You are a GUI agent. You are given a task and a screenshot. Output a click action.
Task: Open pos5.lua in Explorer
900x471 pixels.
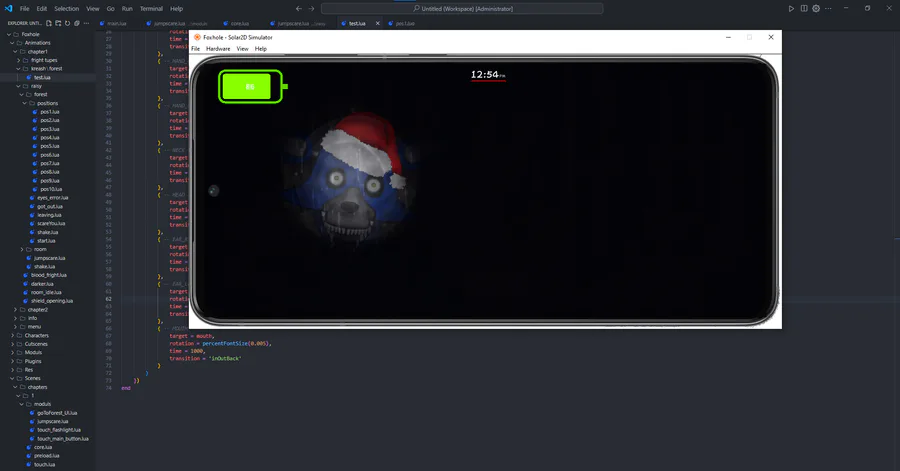click(x=50, y=146)
